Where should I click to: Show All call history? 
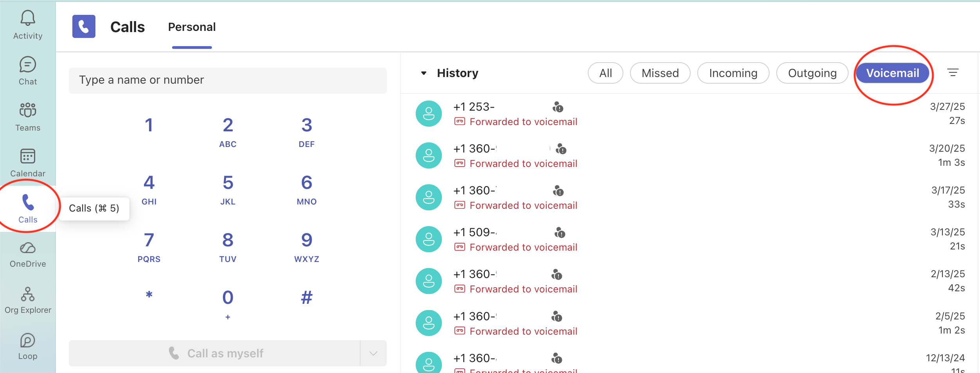tap(605, 73)
